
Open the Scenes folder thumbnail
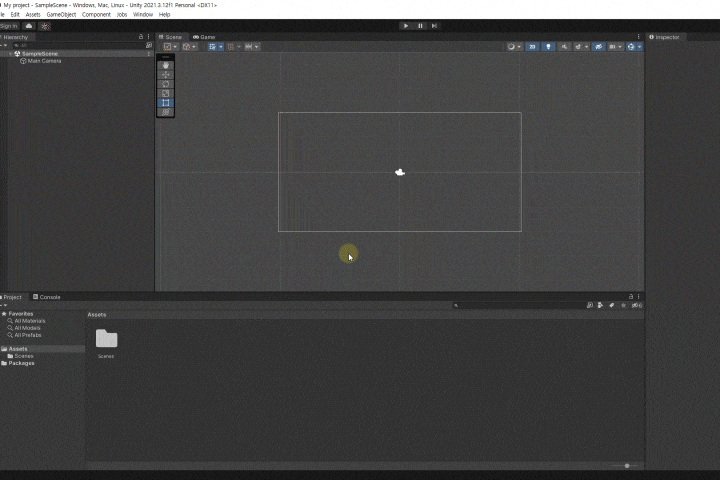(107, 339)
